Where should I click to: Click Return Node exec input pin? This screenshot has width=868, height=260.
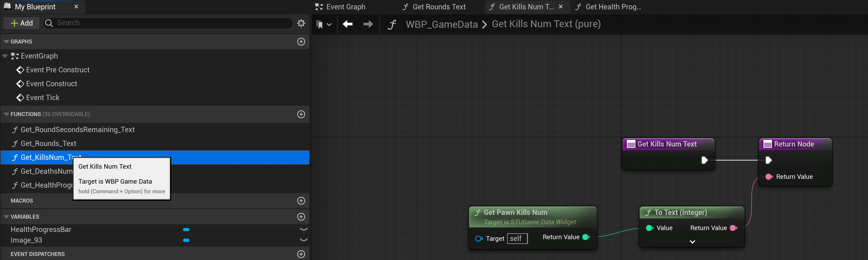(768, 160)
